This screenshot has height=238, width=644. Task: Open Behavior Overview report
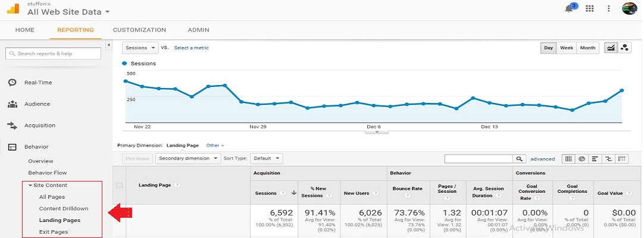40,161
